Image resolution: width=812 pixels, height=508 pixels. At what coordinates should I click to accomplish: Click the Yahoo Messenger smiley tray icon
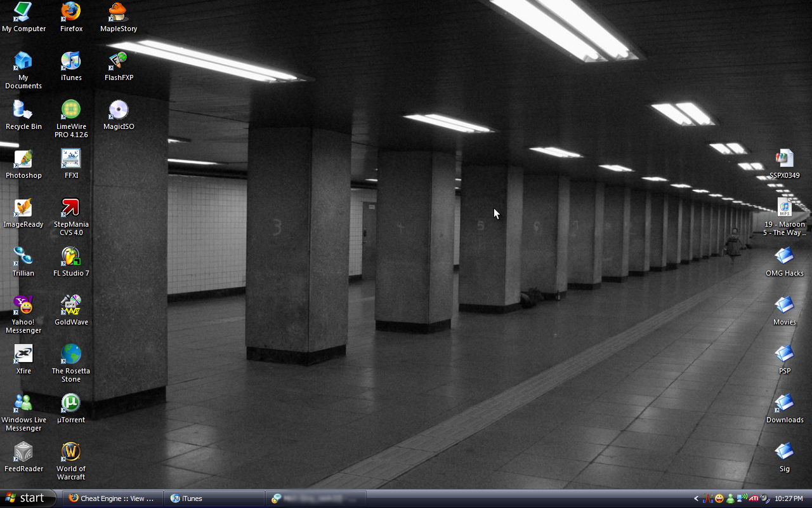click(719, 498)
